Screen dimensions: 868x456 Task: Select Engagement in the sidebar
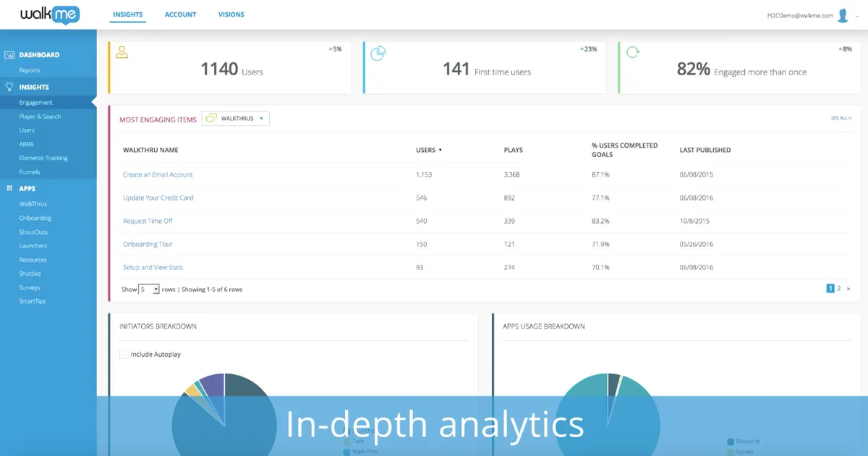[36, 103]
